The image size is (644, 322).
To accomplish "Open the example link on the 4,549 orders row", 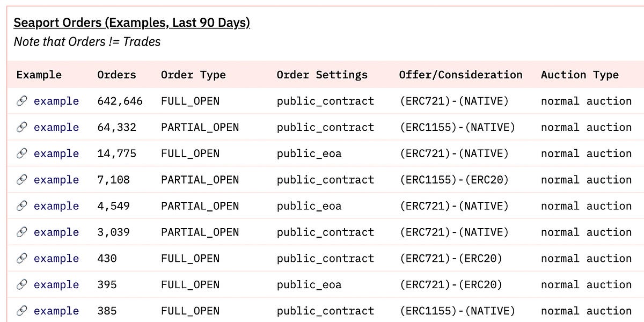I will [x=56, y=206].
